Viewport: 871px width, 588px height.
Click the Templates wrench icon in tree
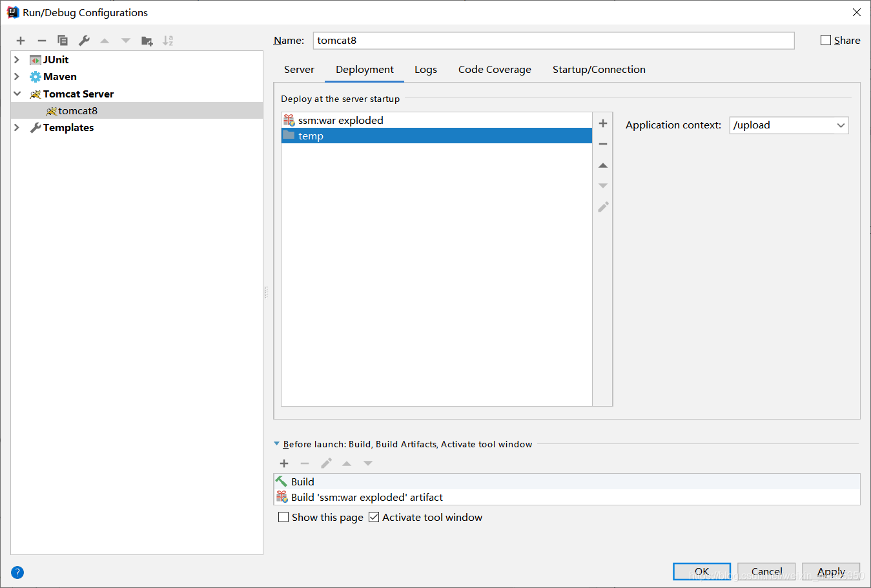(36, 128)
